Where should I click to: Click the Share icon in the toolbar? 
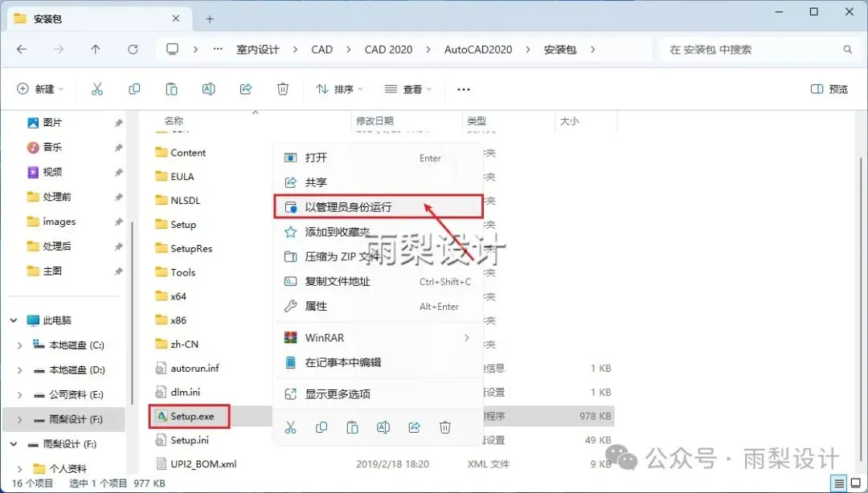(x=246, y=89)
